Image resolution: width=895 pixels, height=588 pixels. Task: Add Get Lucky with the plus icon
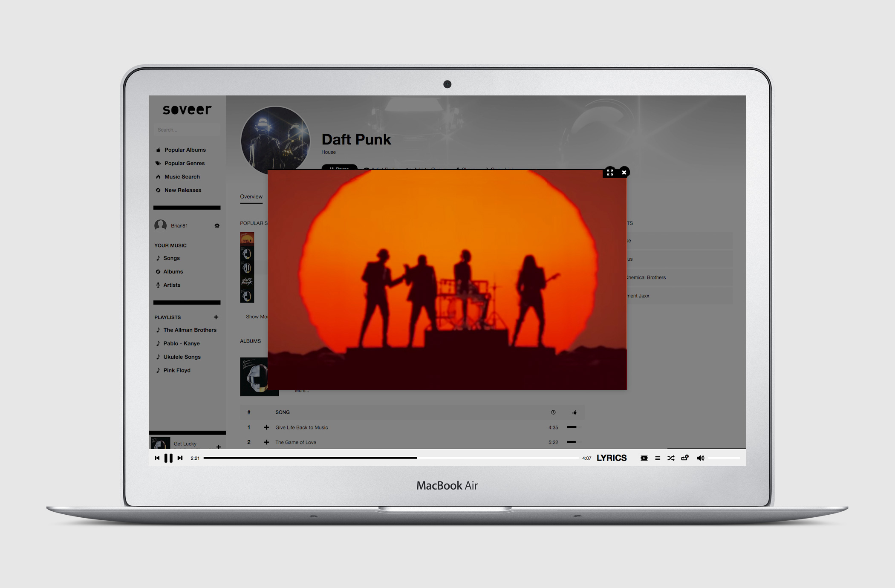[219, 447]
